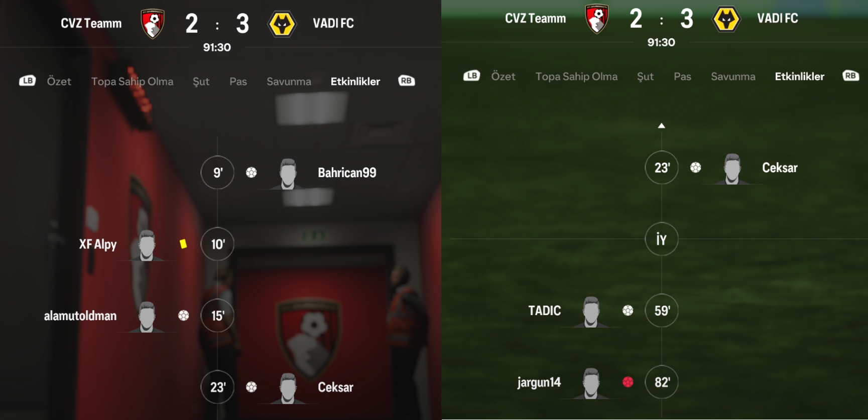Click the 9' minute marker

[x=217, y=173]
